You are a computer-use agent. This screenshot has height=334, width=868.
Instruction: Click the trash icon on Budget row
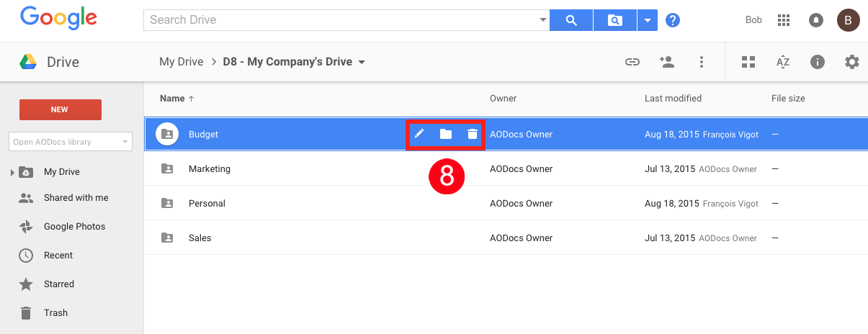pyautogui.click(x=472, y=134)
